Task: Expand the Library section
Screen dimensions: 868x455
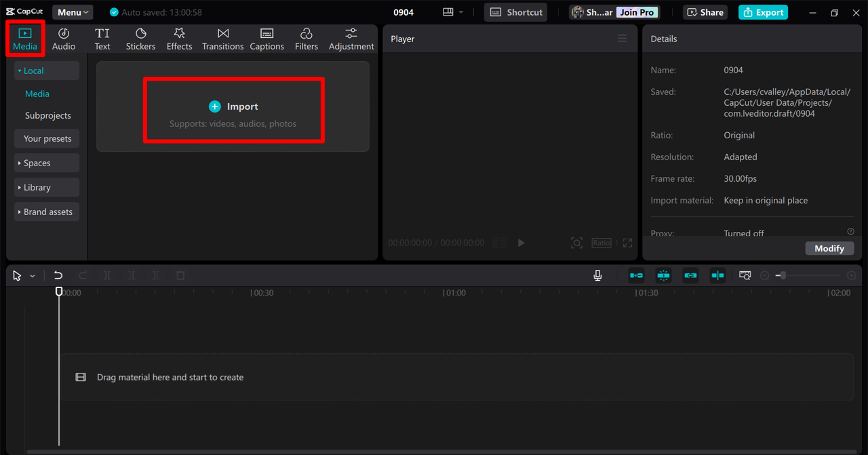Action: point(47,187)
